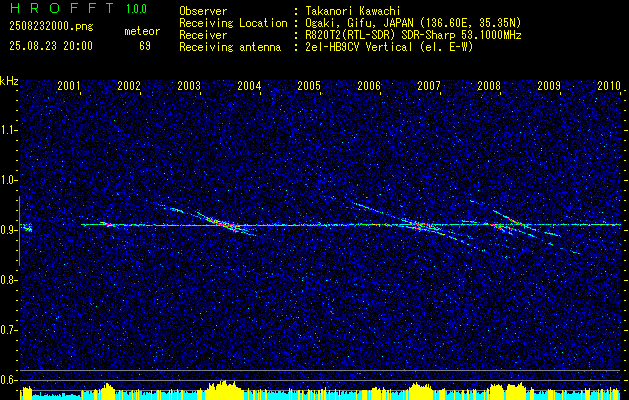Click the 'meteor' counter label

coord(142,31)
